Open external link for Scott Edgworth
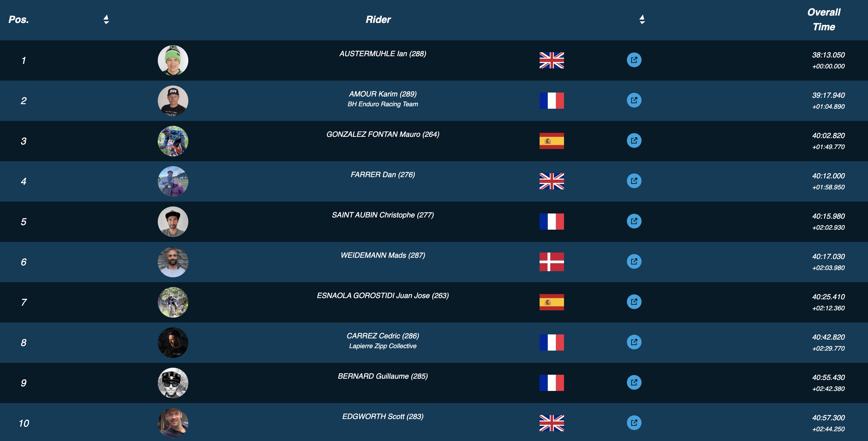The height and width of the screenshot is (441, 868). pos(634,422)
